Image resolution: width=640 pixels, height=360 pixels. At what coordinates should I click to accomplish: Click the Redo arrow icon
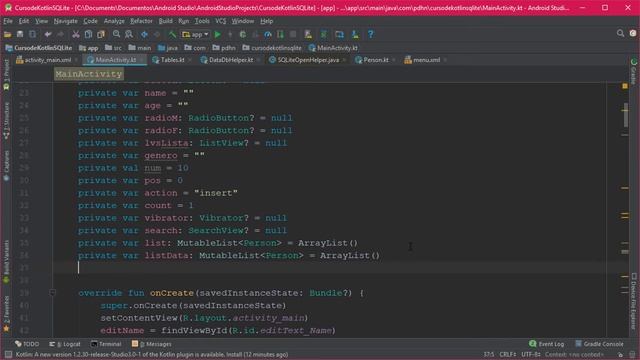[60, 34]
